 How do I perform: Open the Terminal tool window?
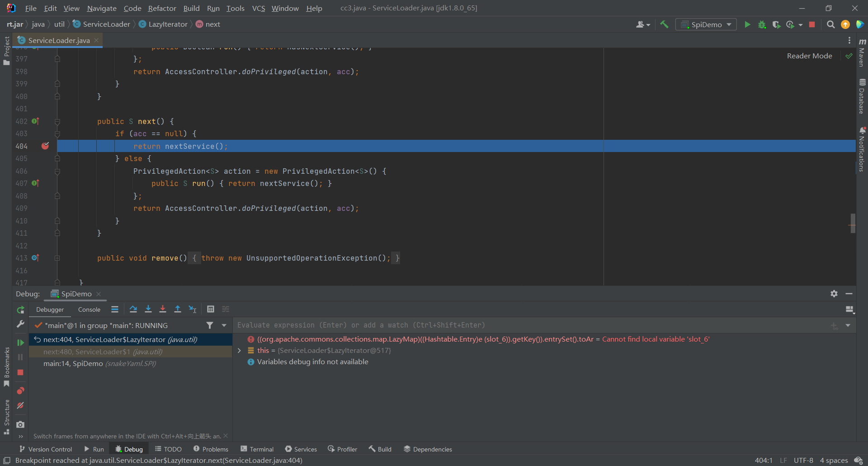coord(257,449)
